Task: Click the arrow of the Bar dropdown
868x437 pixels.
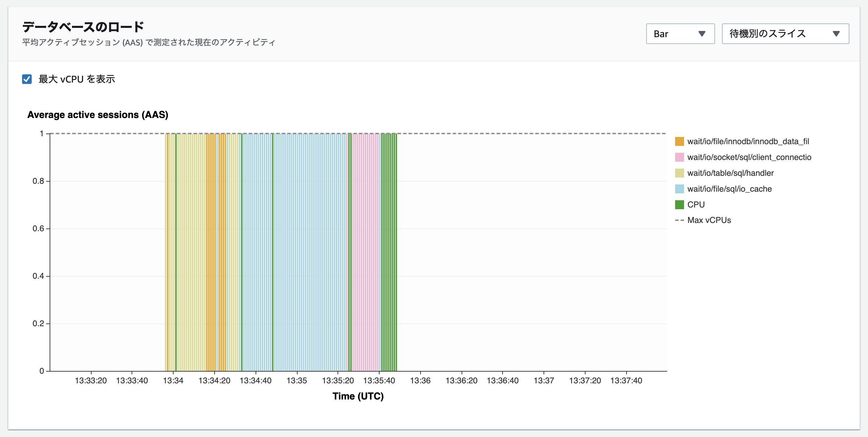Action: (702, 34)
